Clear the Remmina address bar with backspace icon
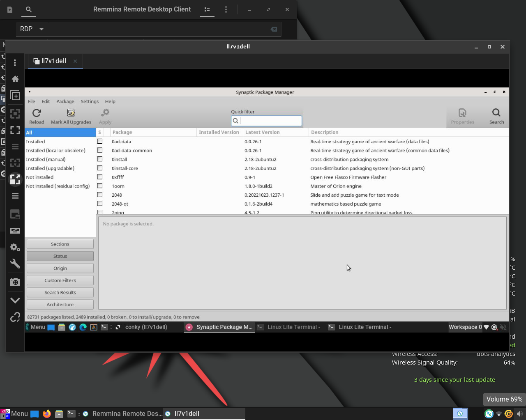 (x=274, y=29)
